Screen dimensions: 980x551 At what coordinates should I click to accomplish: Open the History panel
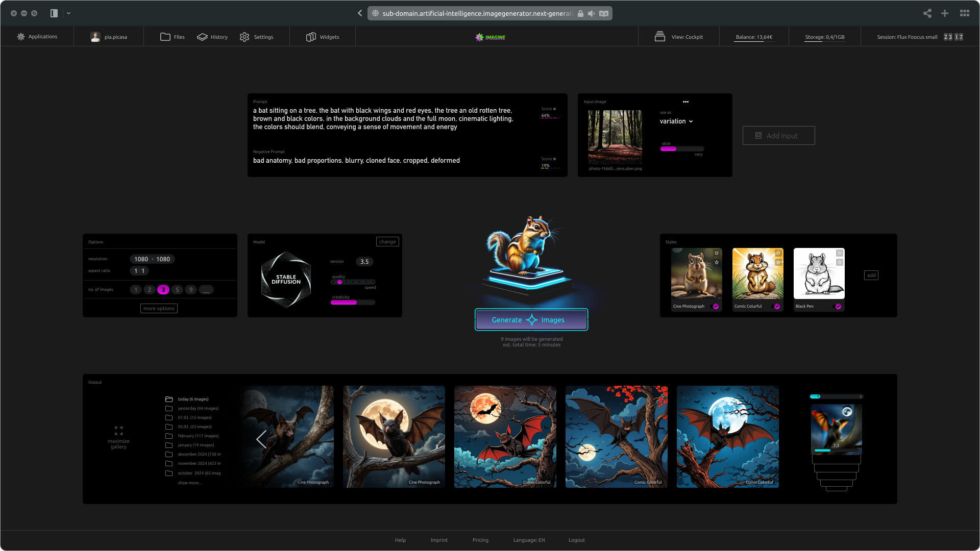pyautogui.click(x=212, y=37)
